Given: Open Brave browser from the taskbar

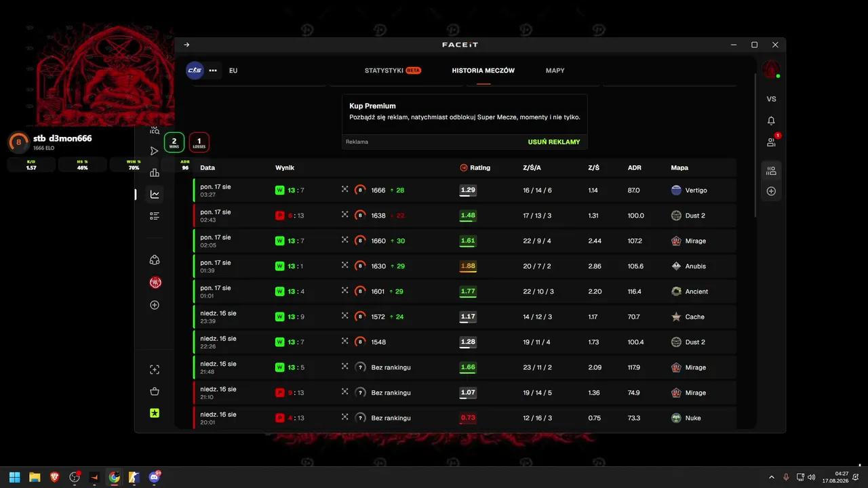Looking at the screenshot, I should [54, 477].
